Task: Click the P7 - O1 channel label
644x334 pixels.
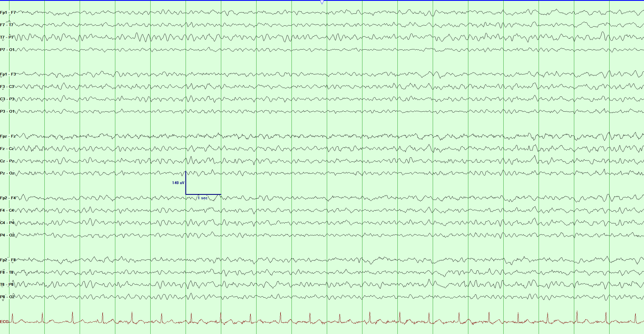Action: 7,50
